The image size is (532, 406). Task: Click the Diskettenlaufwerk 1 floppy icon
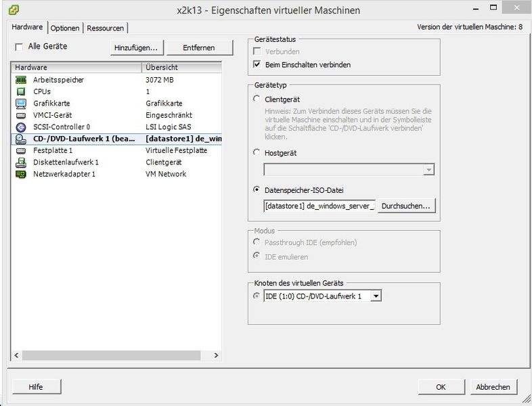[21, 162]
